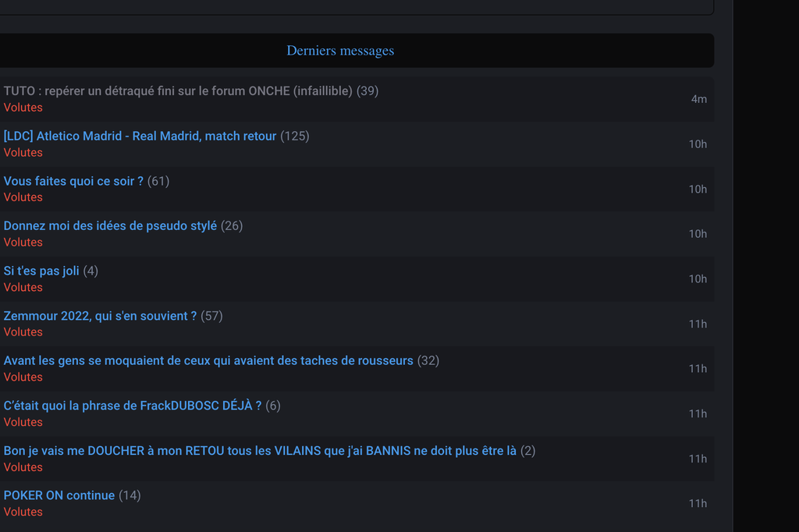This screenshot has height=532, width=799.
Task: Open 'Vous faites quoi ce soir ?' thread
Action: point(74,182)
